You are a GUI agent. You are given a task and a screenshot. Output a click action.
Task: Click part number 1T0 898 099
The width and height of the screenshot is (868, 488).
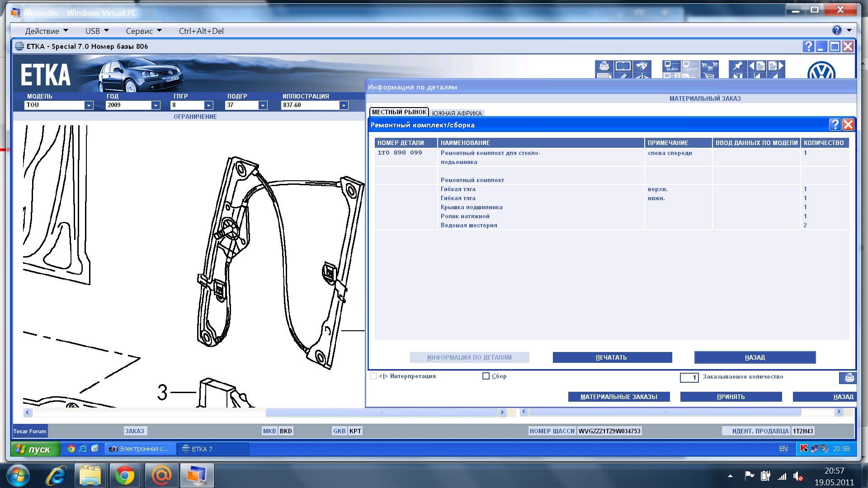point(400,153)
